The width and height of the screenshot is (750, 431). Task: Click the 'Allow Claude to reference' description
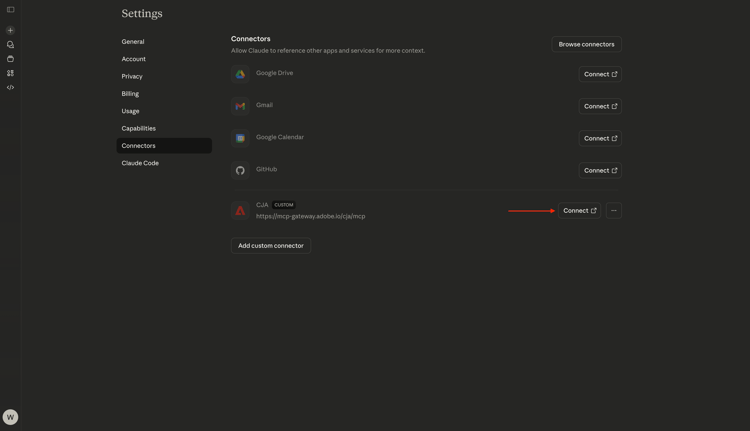[x=328, y=50]
